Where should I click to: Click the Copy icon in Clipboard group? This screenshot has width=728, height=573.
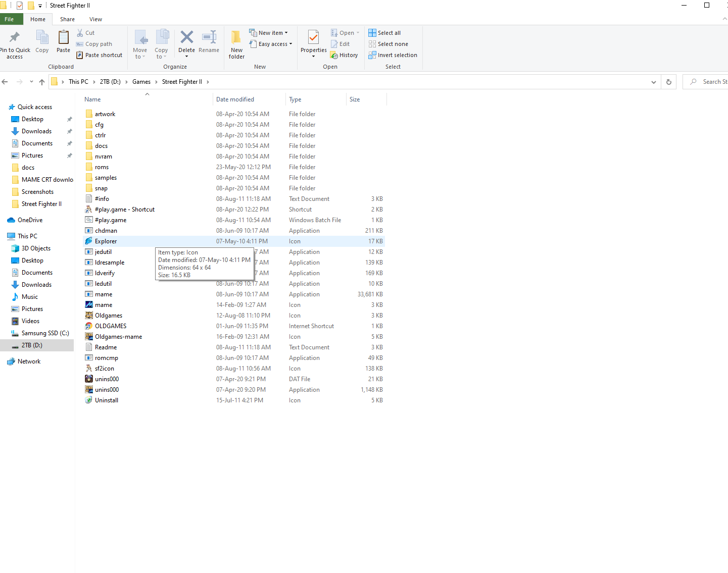coord(42,37)
